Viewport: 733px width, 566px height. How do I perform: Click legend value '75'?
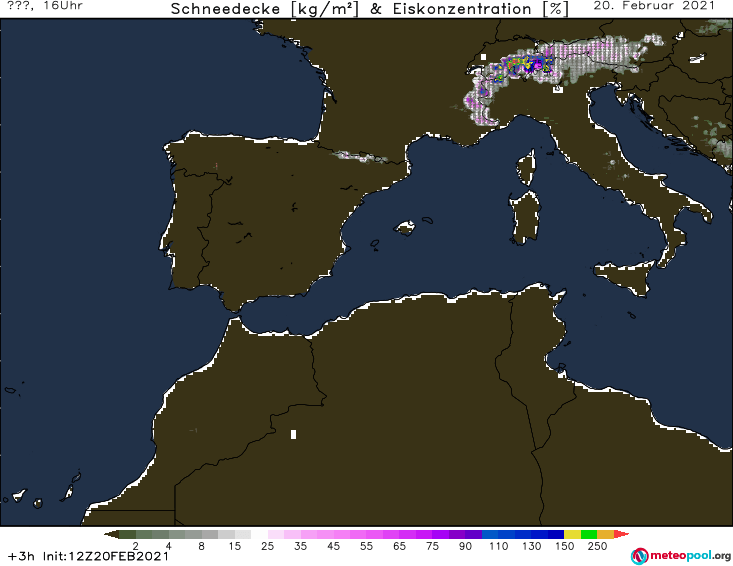click(432, 546)
